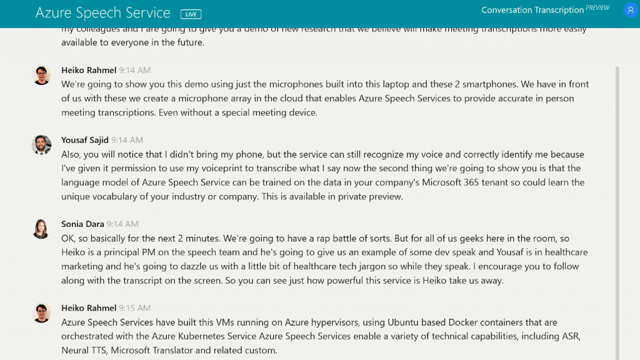Image resolution: width=640 pixels, height=360 pixels.
Task: Open Conversation Transcription preview label
Action: (x=532, y=10)
